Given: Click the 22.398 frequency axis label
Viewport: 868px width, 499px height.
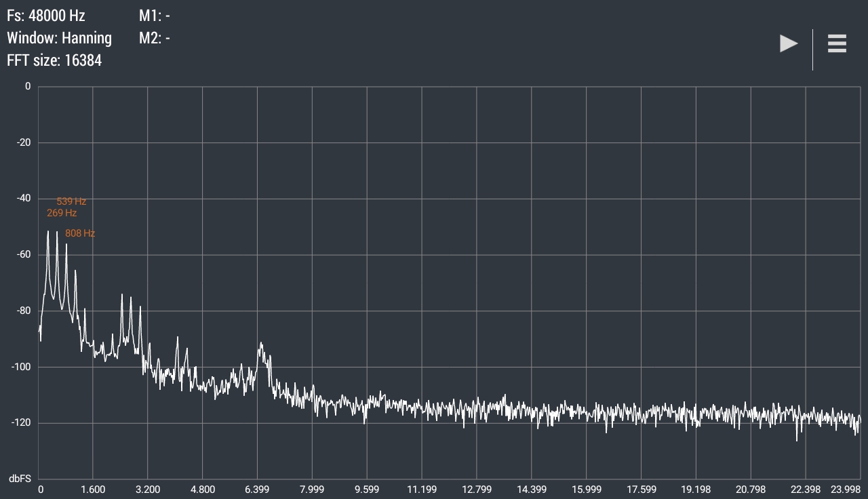Looking at the screenshot, I should 806,490.
